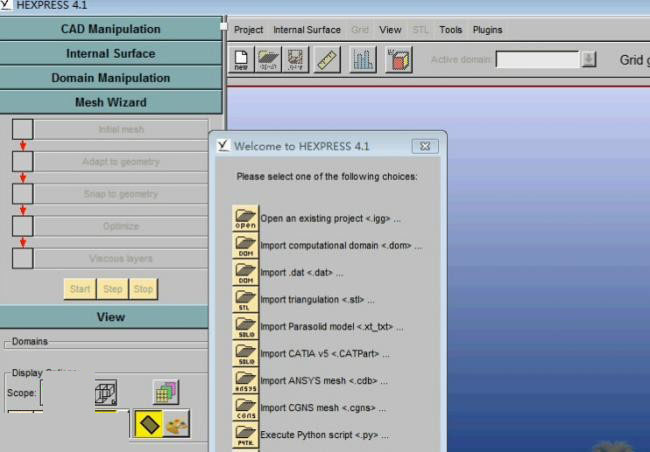The image size is (650, 452).
Task: Click the ANSYS folder icon
Action: point(245,381)
